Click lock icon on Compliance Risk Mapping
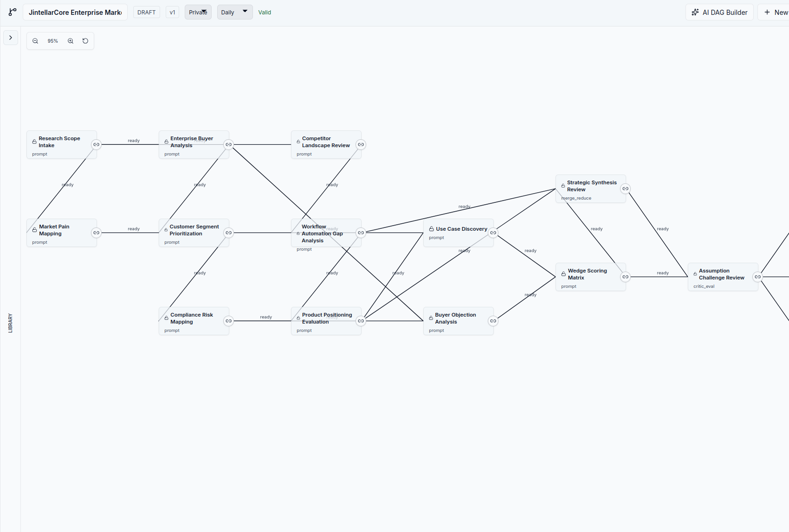The width and height of the screenshot is (789, 532). (x=167, y=318)
